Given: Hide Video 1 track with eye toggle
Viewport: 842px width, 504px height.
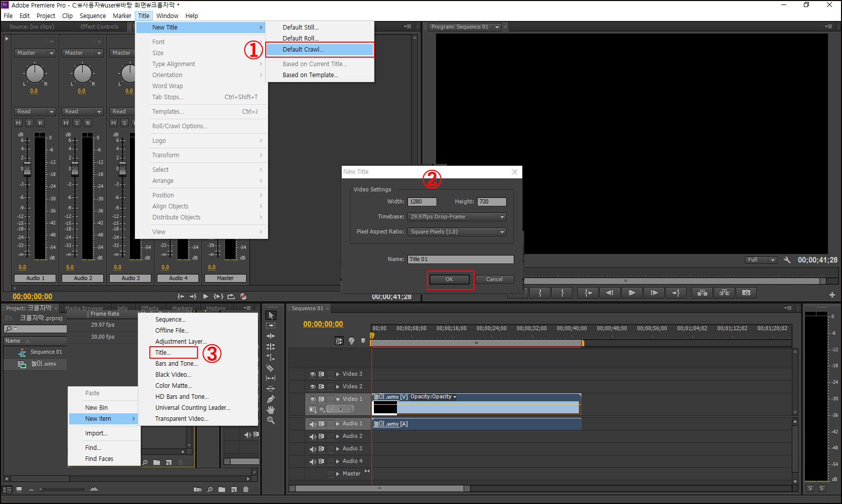Looking at the screenshot, I should tap(312, 399).
